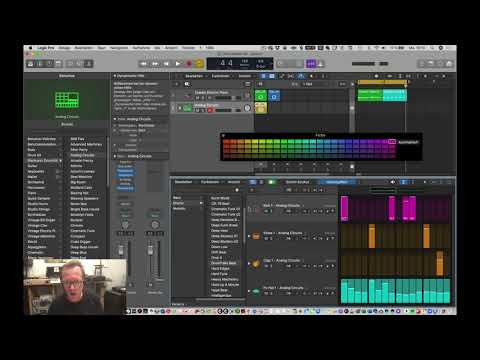Open the Apple menu
480x360 pixels.
pyautogui.click(x=30, y=48)
